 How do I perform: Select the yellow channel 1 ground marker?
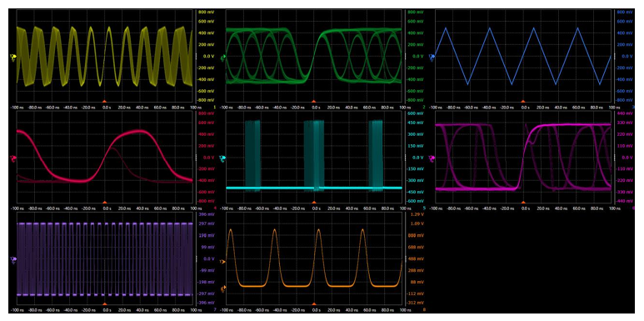pos(12,57)
